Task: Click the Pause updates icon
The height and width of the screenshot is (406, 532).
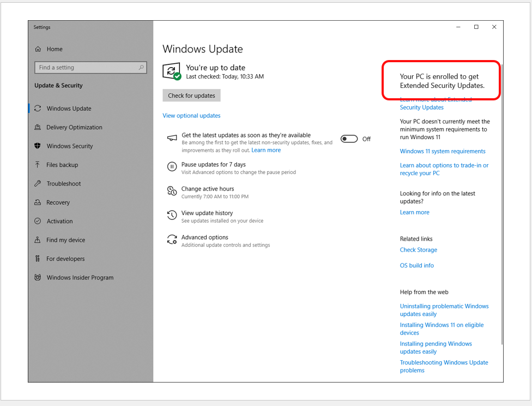Action: click(171, 166)
